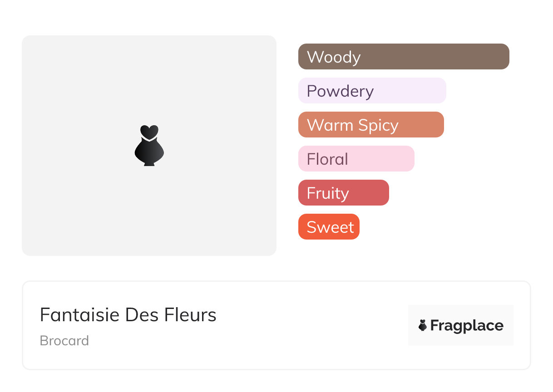The image size is (553, 392).
Task: Select the red Fruity accord bar
Action: pos(343,193)
